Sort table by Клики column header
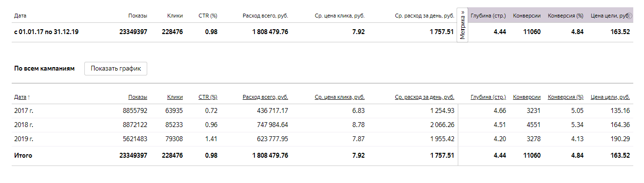This screenshot has width=644, height=183. 175,97
